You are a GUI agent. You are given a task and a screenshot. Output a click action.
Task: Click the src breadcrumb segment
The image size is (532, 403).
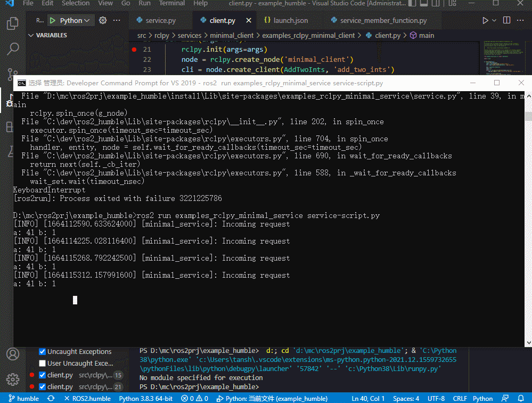(142, 36)
